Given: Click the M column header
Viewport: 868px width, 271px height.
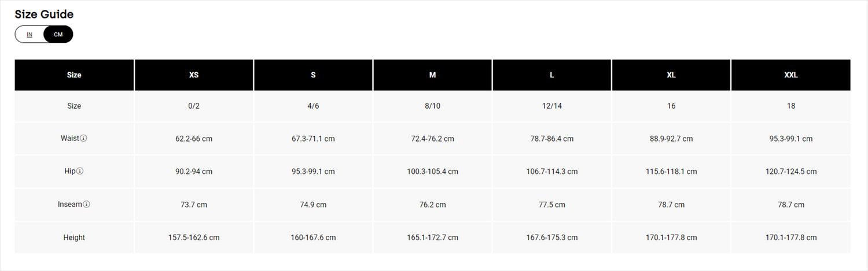Looking at the screenshot, I should click(432, 75).
